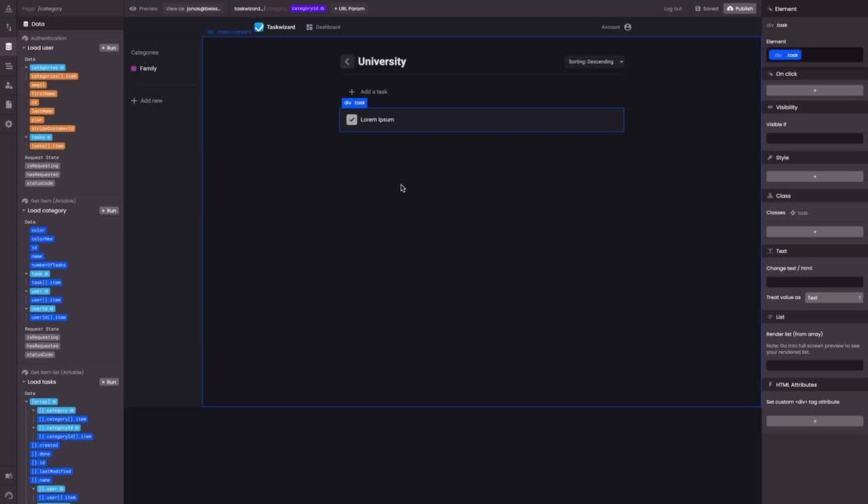868x504 pixels.
Task: Click the Publish button
Action: (739, 9)
